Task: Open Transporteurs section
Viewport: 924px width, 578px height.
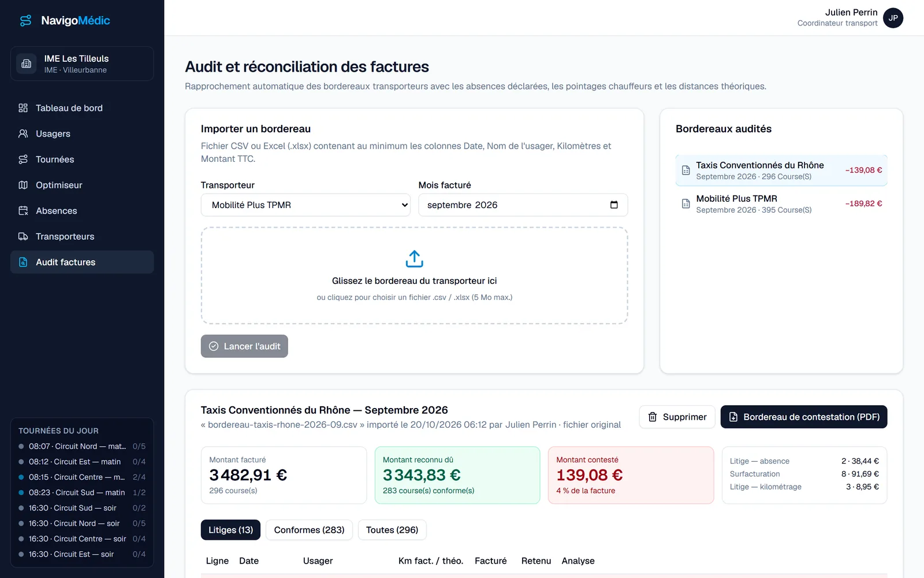Action: tap(82, 236)
